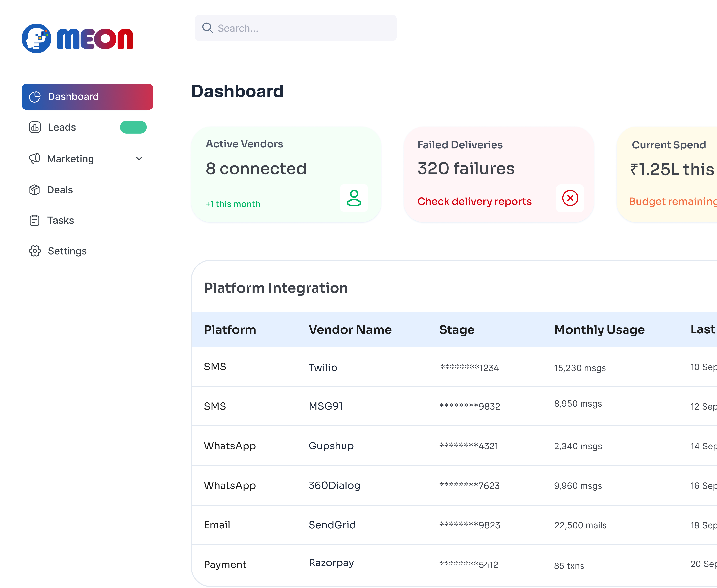Click the Marketing megaphone icon
The width and height of the screenshot is (717, 588).
(35, 159)
